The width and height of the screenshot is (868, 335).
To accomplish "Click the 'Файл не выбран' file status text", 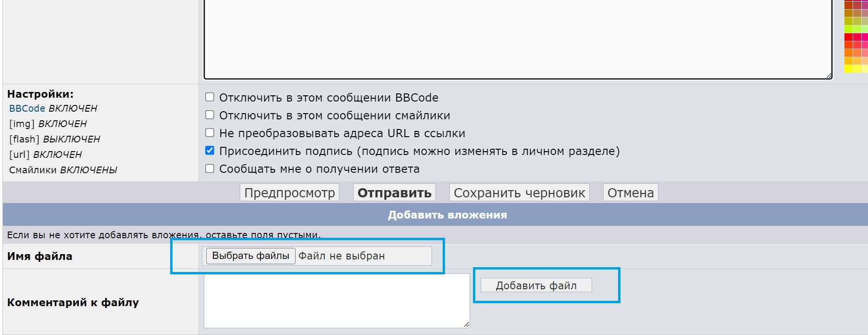I will pyautogui.click(x=341, y=256).
